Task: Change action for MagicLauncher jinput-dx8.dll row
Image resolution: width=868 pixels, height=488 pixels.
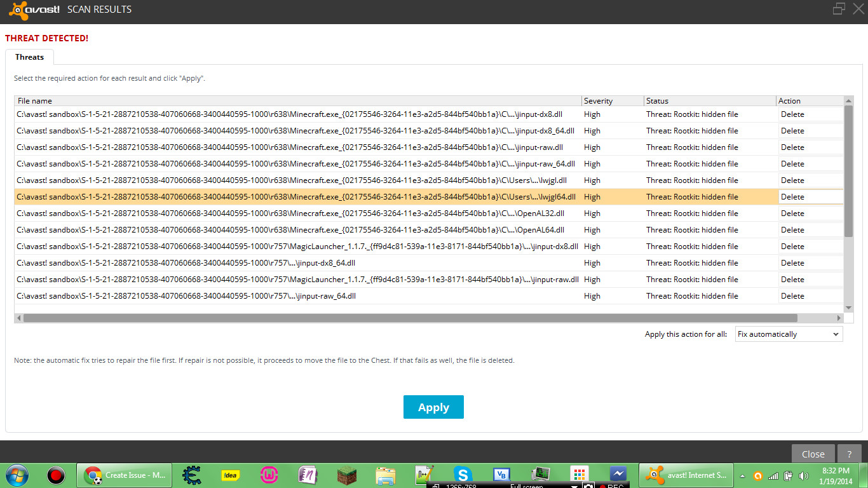Action: [811, 247]
